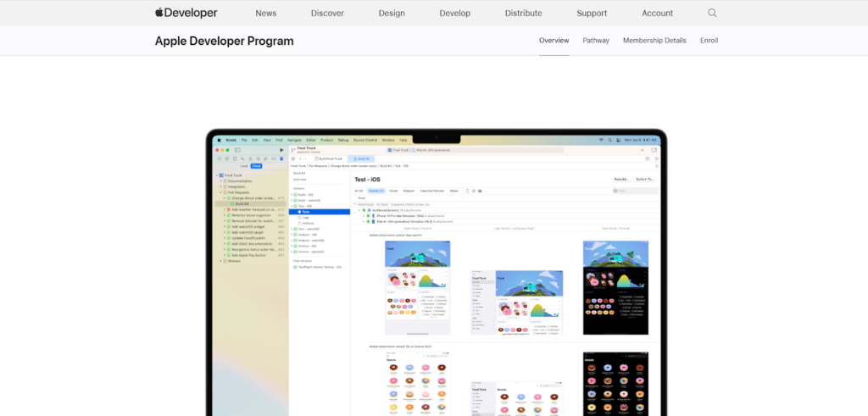The image size is (868, 416).
Task: Click the highlighted Build 64 editor tab
Action: click(361, 158)
